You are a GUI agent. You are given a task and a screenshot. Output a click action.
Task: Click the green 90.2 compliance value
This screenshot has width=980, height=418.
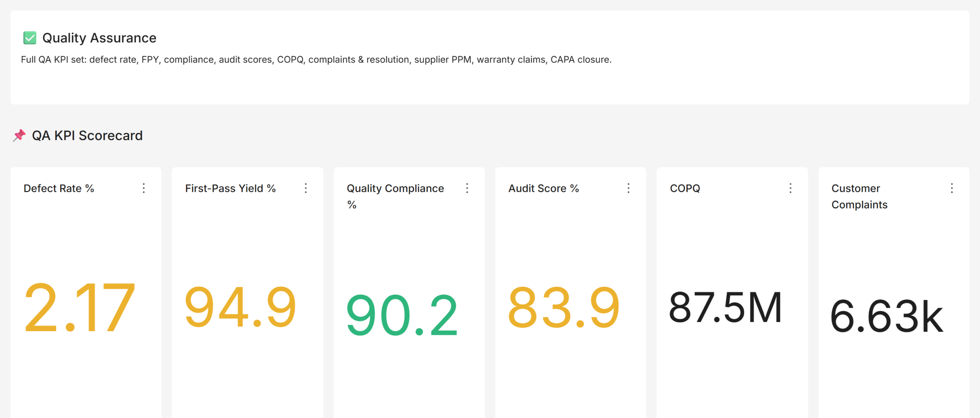pyautogui.click(x=402, y=315)
